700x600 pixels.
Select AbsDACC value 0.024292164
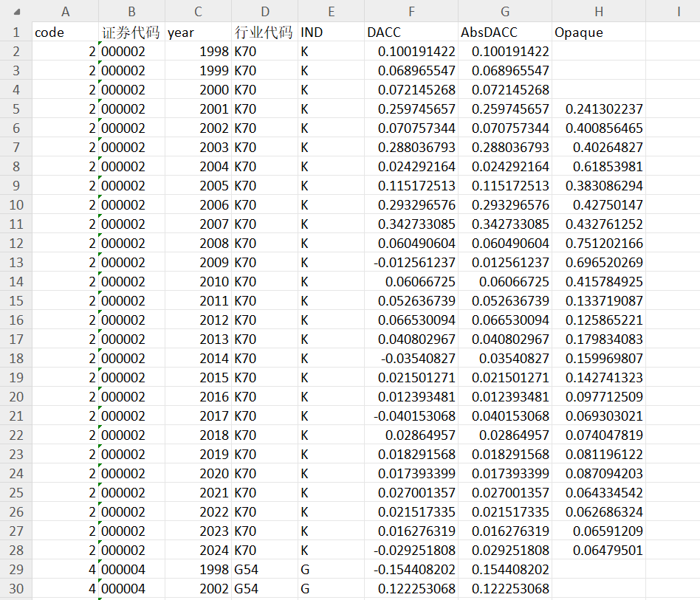click(x=505, y=166)
